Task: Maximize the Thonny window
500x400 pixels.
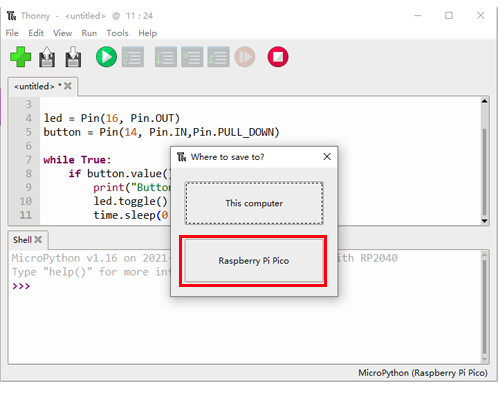Action: 449,16
